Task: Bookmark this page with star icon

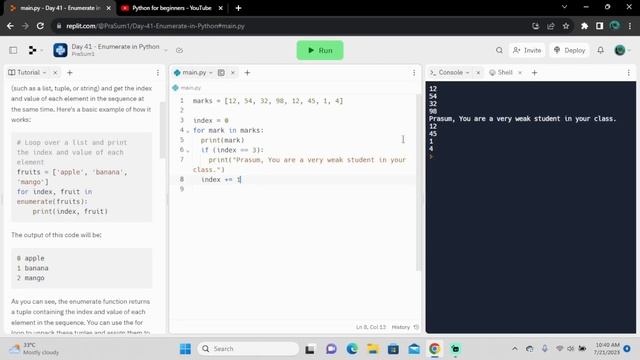Action: click(566, 26)
